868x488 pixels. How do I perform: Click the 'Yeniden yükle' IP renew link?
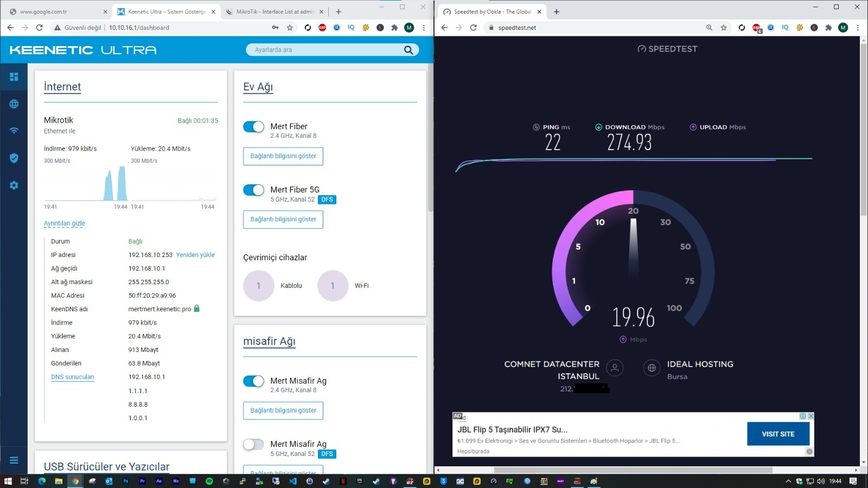click(195, 255)
